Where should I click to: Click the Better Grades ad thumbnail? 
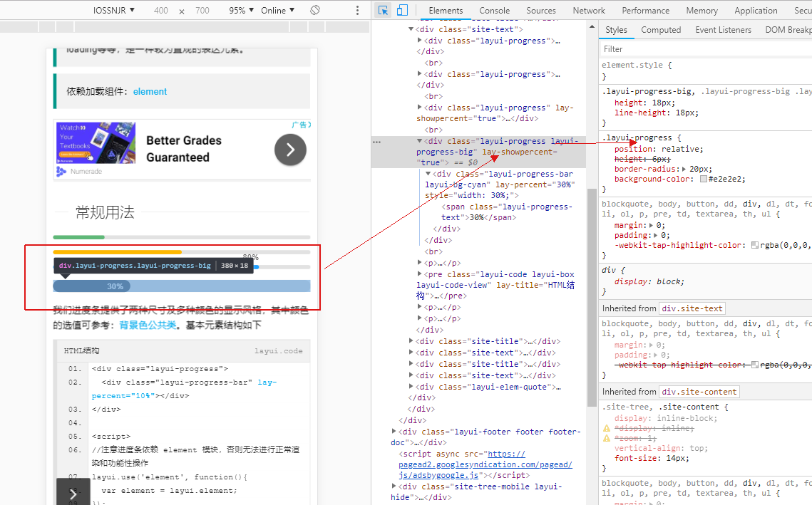[x=96, y=142]
